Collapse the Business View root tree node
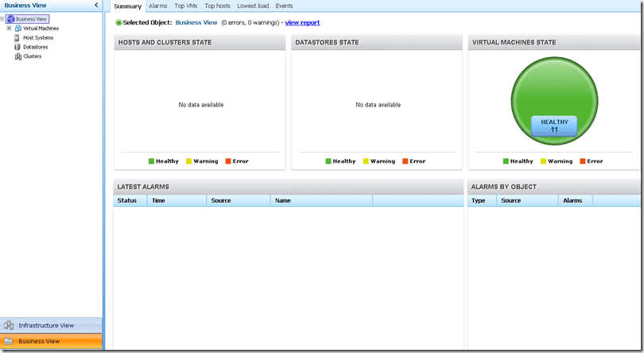Image resolution: width=644 pixels, height=353 pixels. coord(2,19)
